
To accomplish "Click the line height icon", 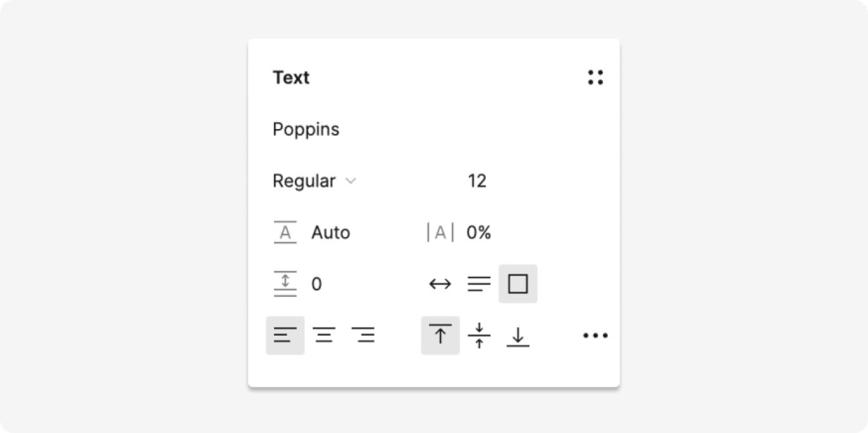I will (x=285, y=233).
